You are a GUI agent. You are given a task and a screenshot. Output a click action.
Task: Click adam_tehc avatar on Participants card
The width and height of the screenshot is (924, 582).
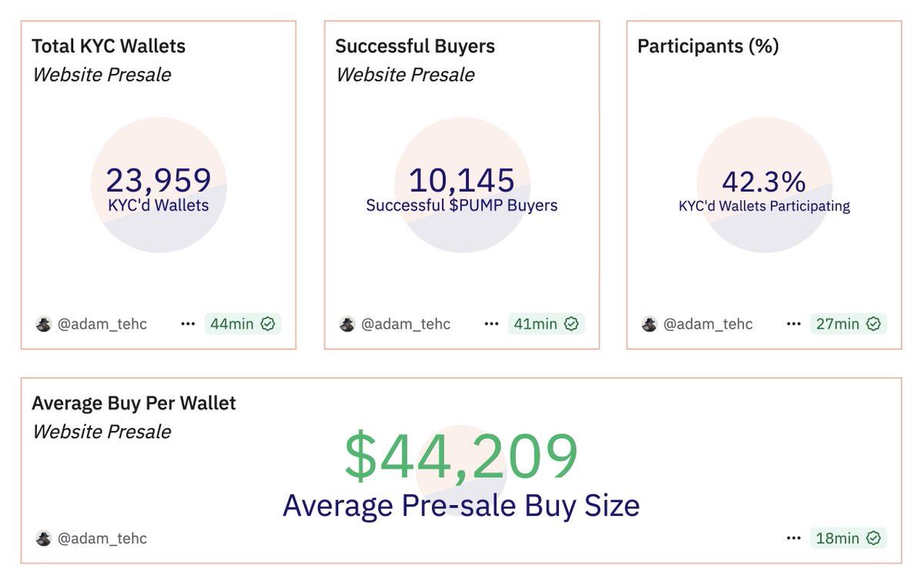(649, 324)
